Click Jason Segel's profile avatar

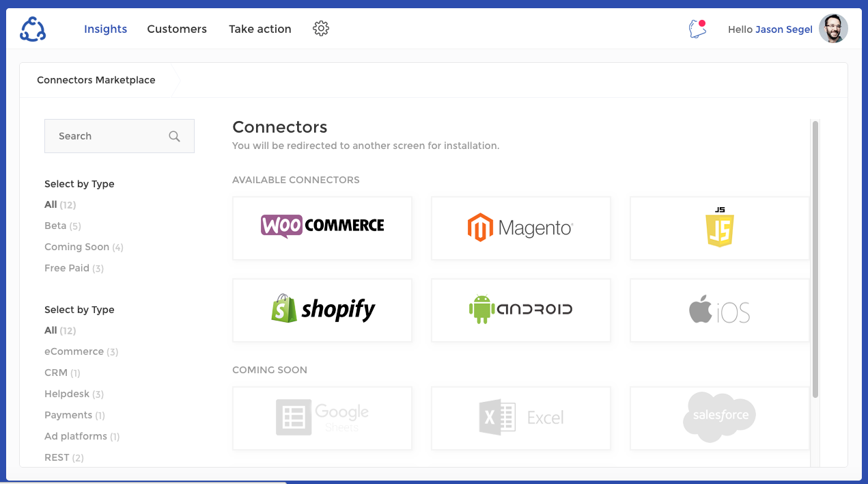click(x=833, y=29)
